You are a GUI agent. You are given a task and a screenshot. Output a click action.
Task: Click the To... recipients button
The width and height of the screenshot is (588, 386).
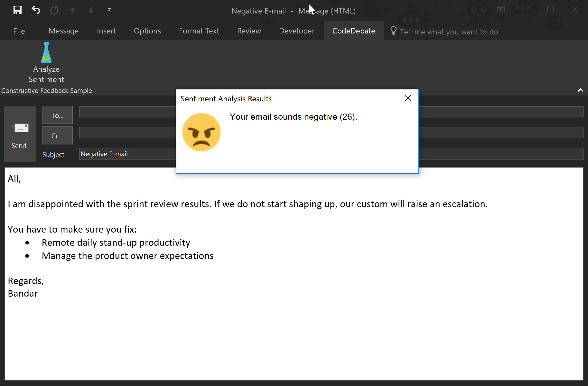58,115
